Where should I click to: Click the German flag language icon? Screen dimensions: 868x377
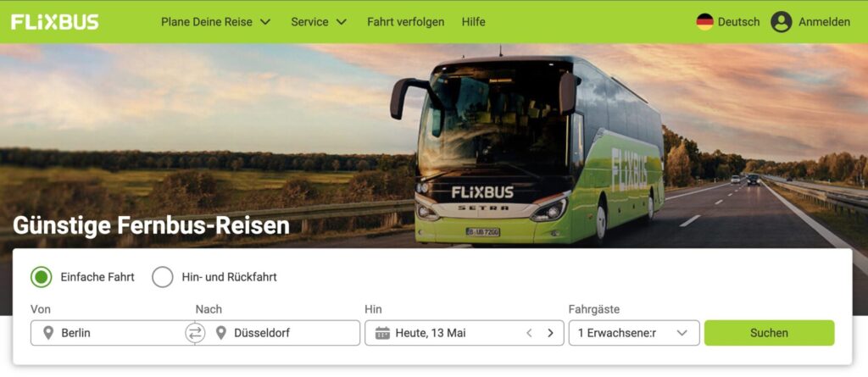click(x=704, y=22)
